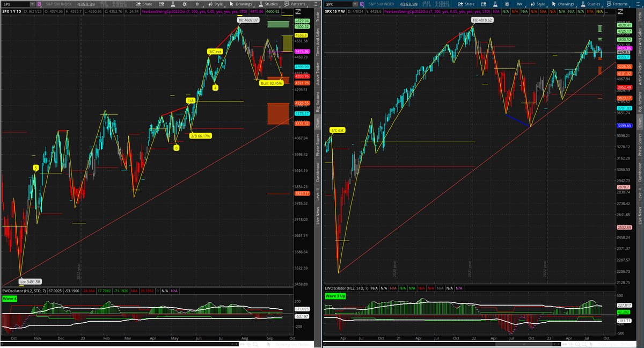Screen dimensions: 644x348
Task: Open flask research icon in right chart
Action: click(x=496, y=4)
